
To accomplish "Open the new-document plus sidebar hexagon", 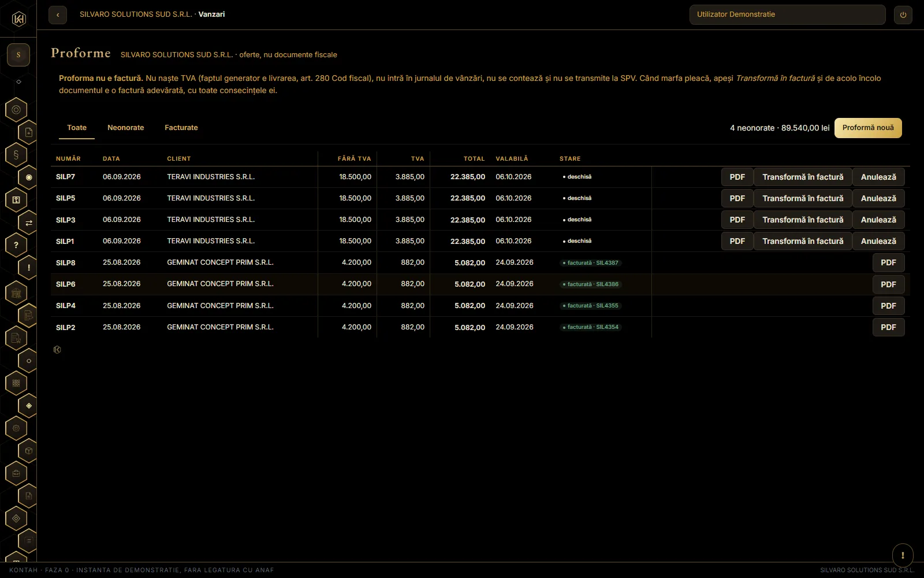I will (29, 132).
